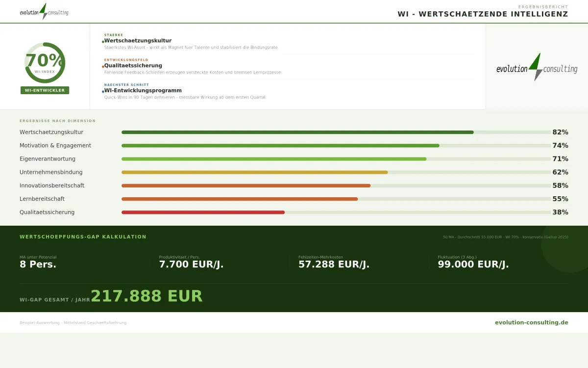Screen dimensions: 588x368
Task: Click the 38% value
Action: 560,212
